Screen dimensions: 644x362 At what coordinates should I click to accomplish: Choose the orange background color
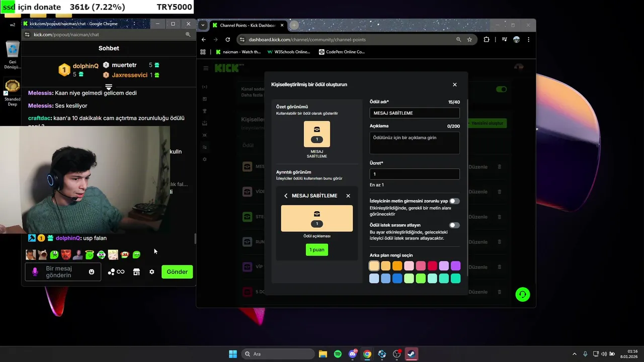pyautogui.click(x=397, y=266)
